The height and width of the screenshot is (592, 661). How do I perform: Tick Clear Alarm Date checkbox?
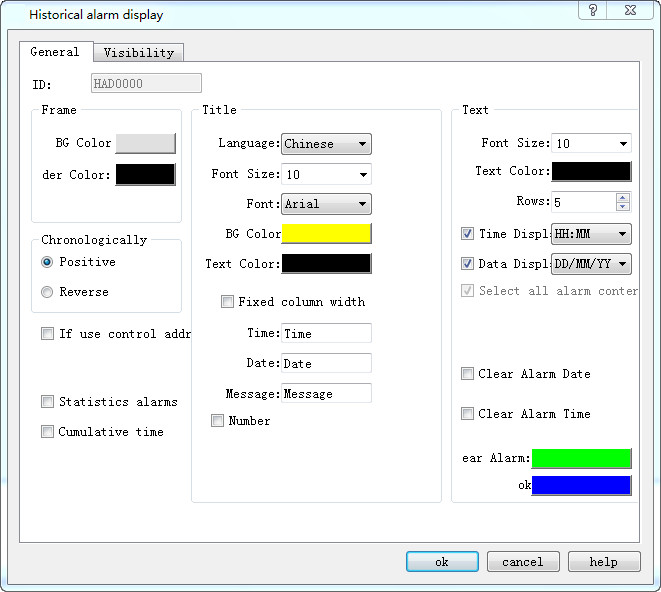tap(467, 374)
